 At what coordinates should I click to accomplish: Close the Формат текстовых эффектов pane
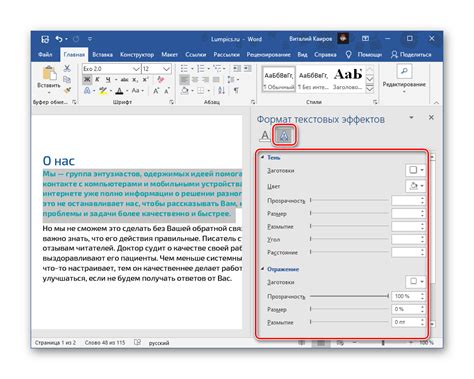(x=431, y=117)
